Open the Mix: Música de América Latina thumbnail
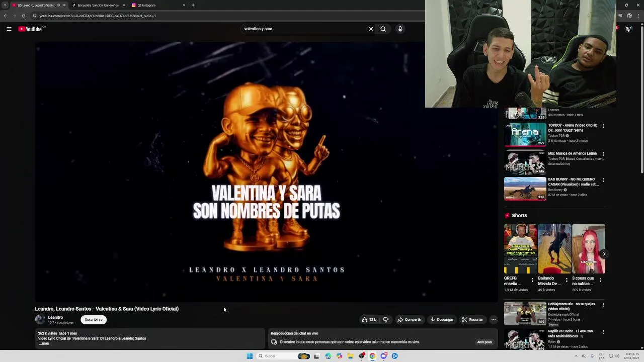Screen dimensions: 644x362 (x=525, y=162)
